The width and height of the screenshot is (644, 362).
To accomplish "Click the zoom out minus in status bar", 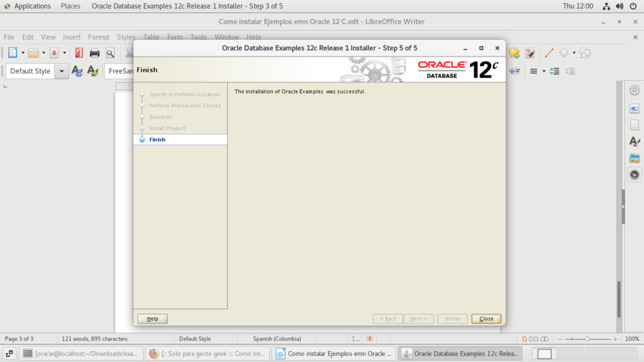I will [559, 339].
